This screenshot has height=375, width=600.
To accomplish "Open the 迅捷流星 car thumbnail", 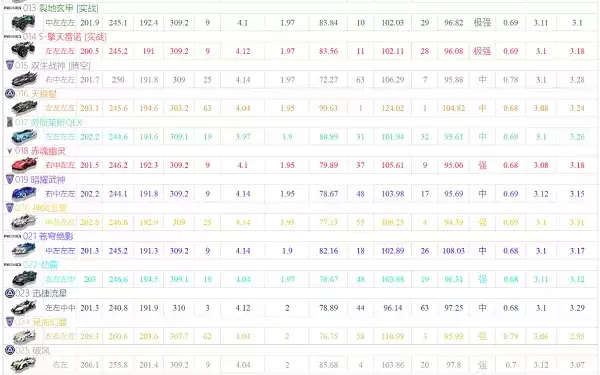I will [24, 307].
